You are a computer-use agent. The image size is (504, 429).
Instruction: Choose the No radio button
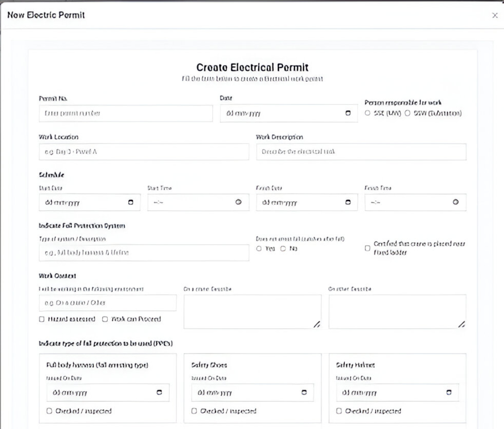pyautogui.click(x=282, y=248)
